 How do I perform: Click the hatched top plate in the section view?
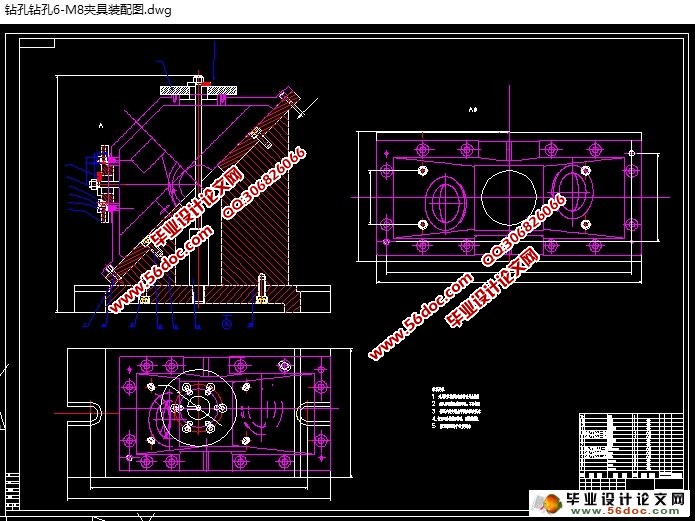(199, 90)
